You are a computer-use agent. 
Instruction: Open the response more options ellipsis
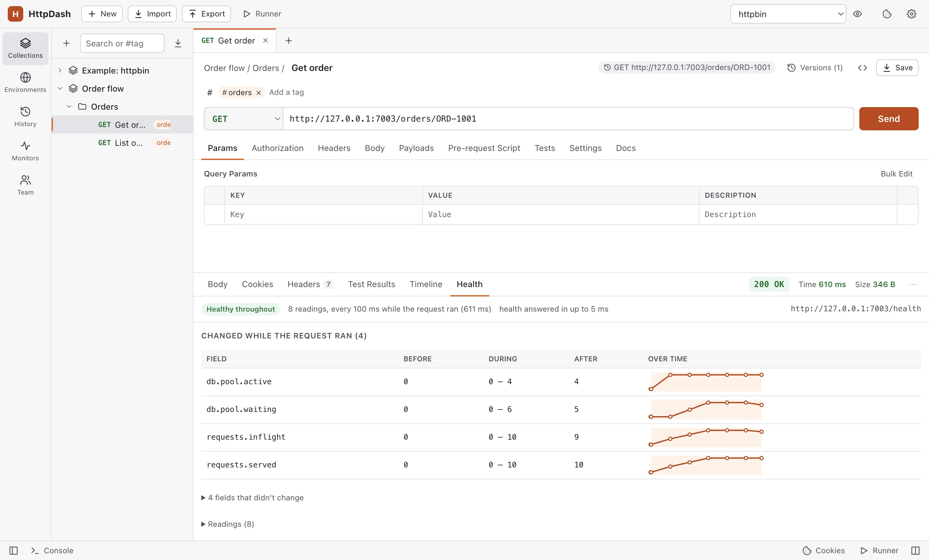913,284
